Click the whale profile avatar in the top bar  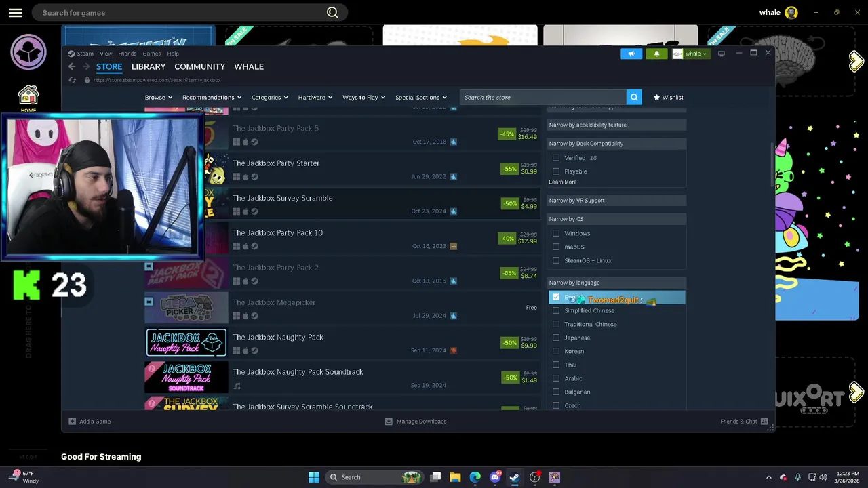791,12
